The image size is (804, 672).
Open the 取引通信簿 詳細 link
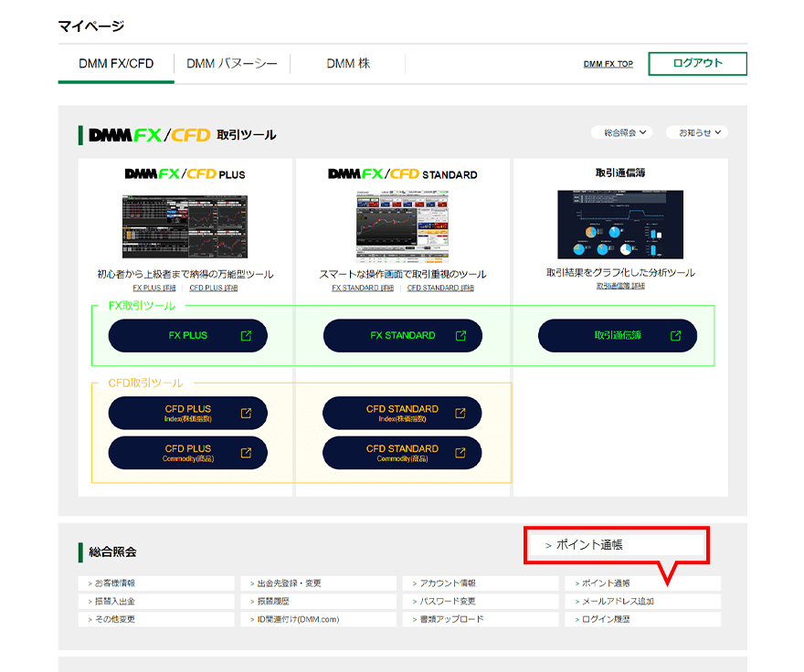coord(620,286)
